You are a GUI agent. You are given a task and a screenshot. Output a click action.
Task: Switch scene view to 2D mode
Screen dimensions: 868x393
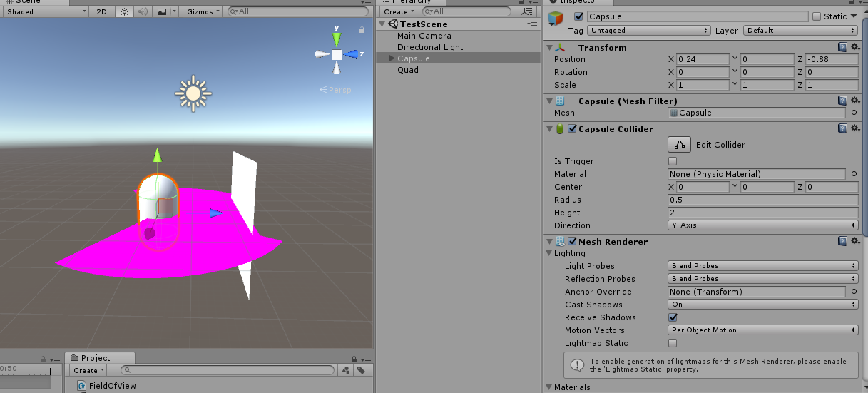(102, 11)
